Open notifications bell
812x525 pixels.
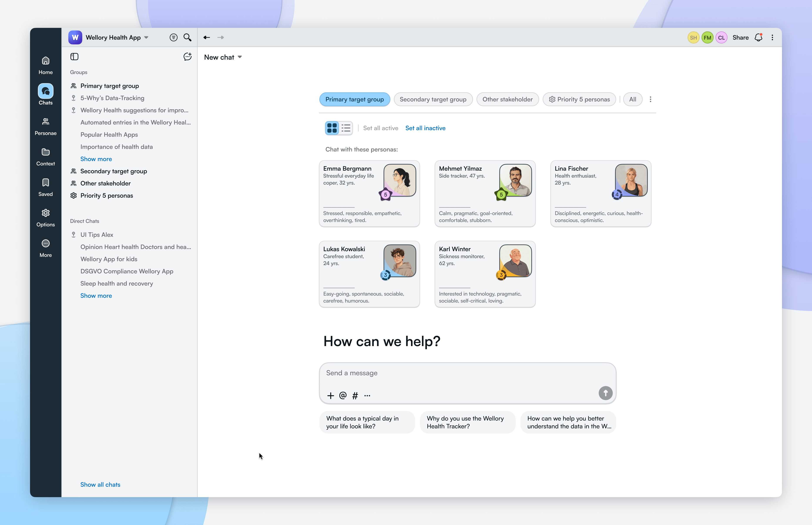[758, 37]
